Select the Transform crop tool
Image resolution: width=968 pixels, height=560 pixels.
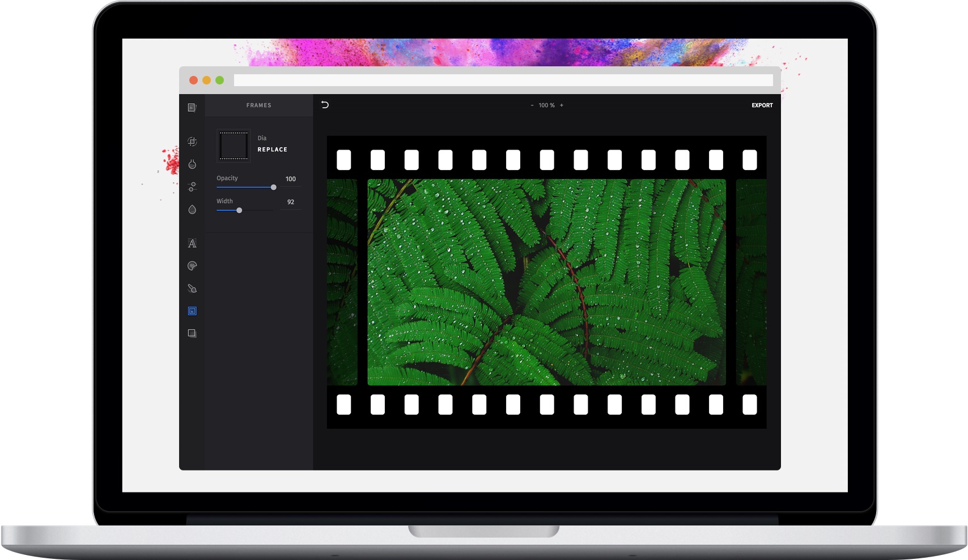192,141
